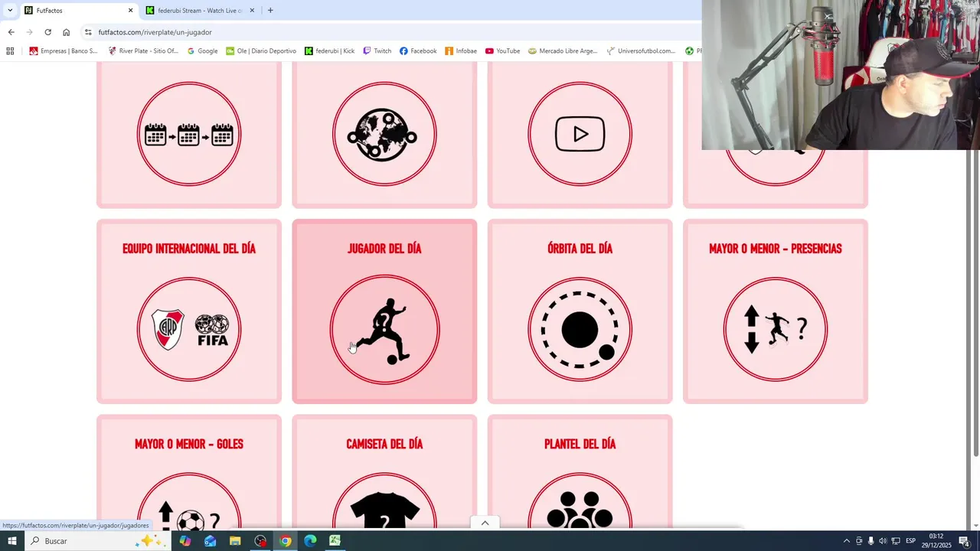The image size is (980, 551).
Task: Open the volume control in system tray
Action: (x=883, y=541)
